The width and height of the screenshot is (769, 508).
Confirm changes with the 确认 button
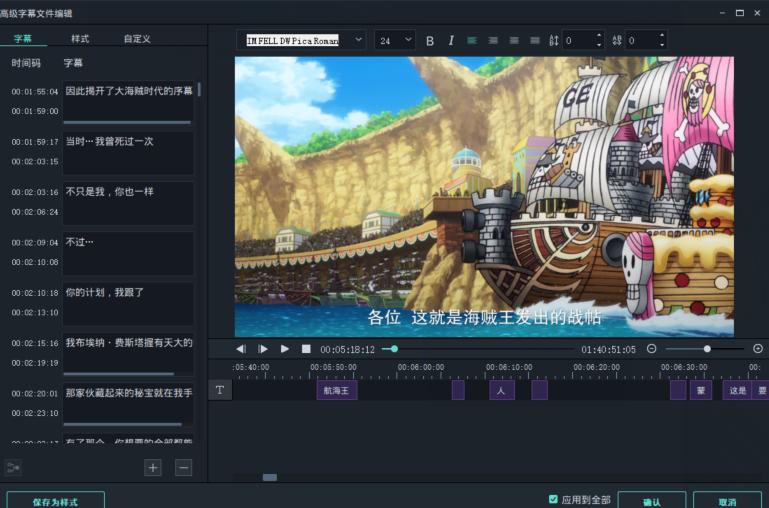[x=652, y=502]
